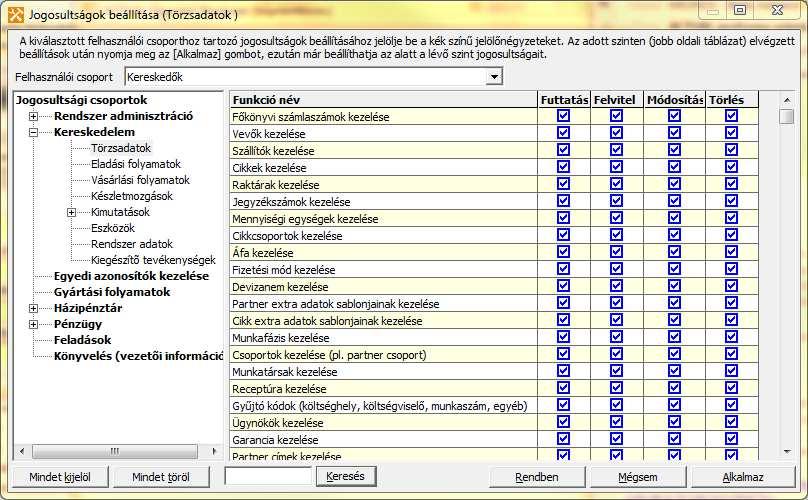Click the Felvitel column header
The width and height of the screenshot is (808, 500).
[617, 99]
